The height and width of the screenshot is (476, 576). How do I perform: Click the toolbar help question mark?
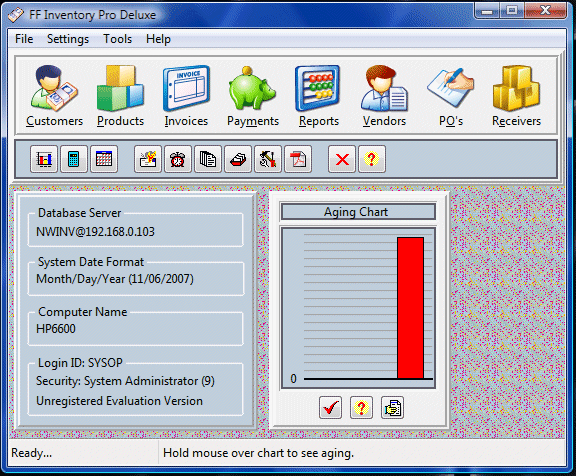pyautogui.click(x=372, y=159)
